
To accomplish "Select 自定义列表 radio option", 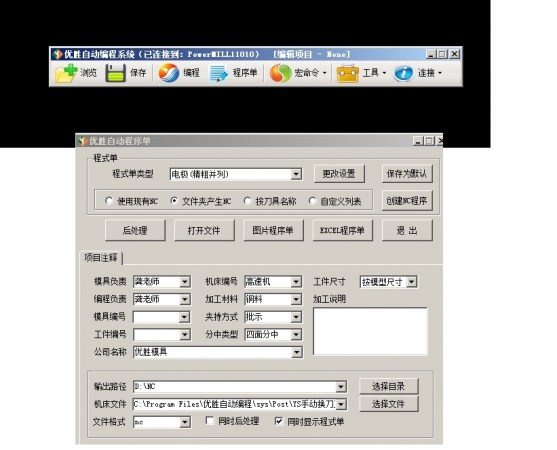I will click(312, 201).
